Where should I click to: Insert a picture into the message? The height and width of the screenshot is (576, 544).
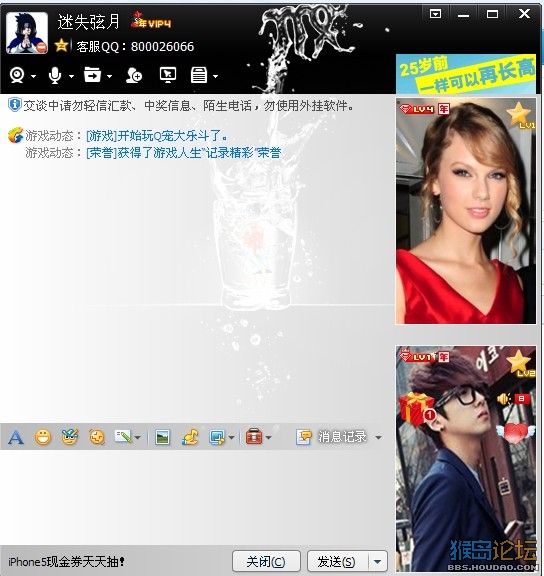point(162,437)
